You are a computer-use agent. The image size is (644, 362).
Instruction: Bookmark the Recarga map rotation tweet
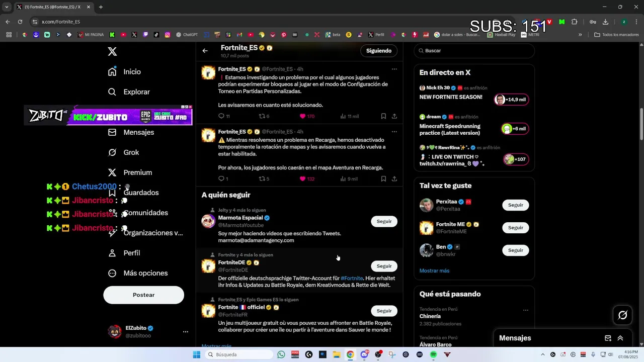tap(383, 178)
